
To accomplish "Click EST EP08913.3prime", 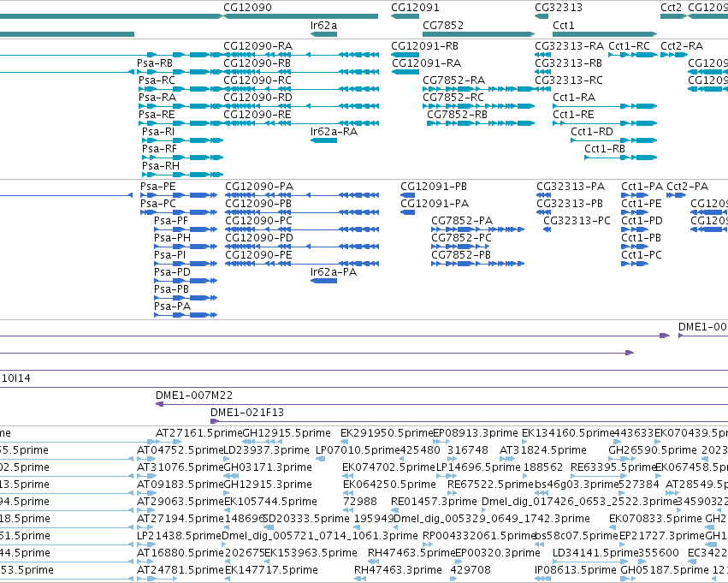I will 476,433.
